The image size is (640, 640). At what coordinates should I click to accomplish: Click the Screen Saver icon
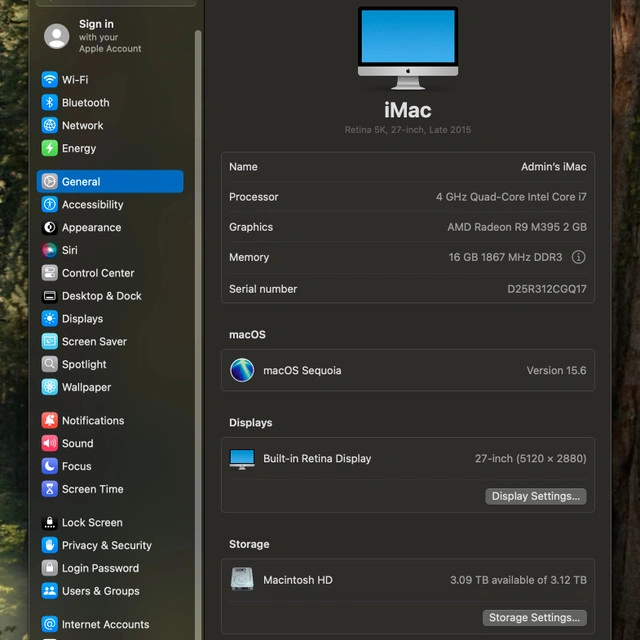click(x=50, y=342)
